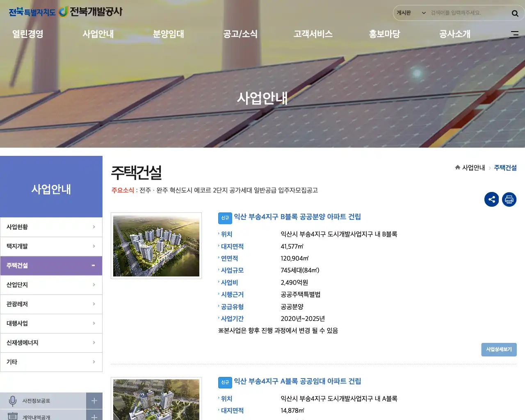Open the hamburger full menu icon
Image resolution: width=525 pixels, height=420 pixels.
514,34
